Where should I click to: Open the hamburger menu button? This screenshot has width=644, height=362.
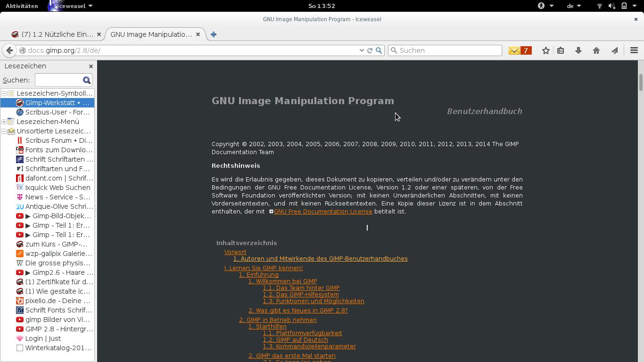click(x=634, y=50)
